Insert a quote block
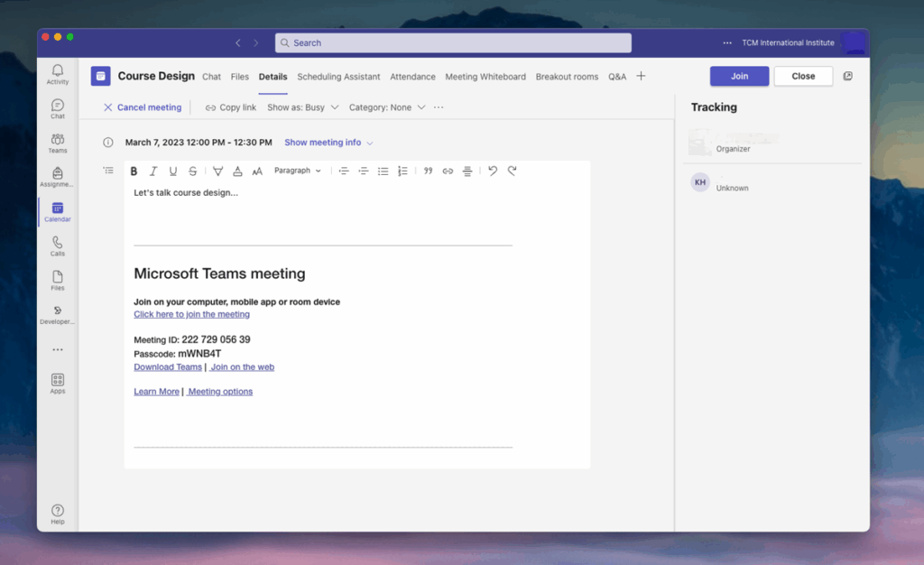 [x=428, y=171]
